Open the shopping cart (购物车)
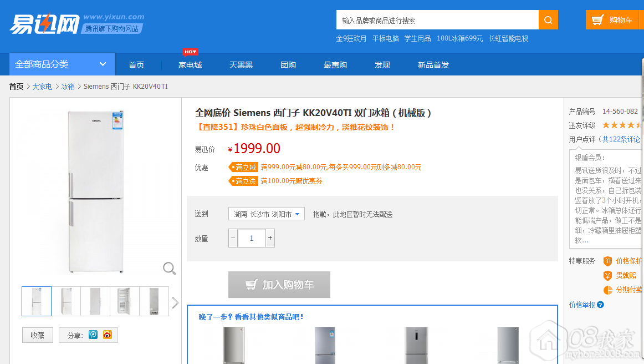The height and width of the screenshot is (364, 644). (614, 20)
